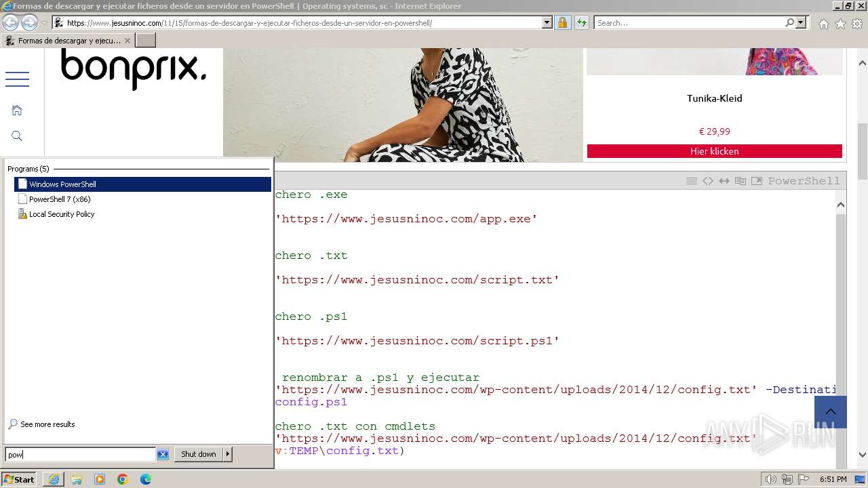Open IE Home icon
Screen dimensions: 868x488
[823, 24]
